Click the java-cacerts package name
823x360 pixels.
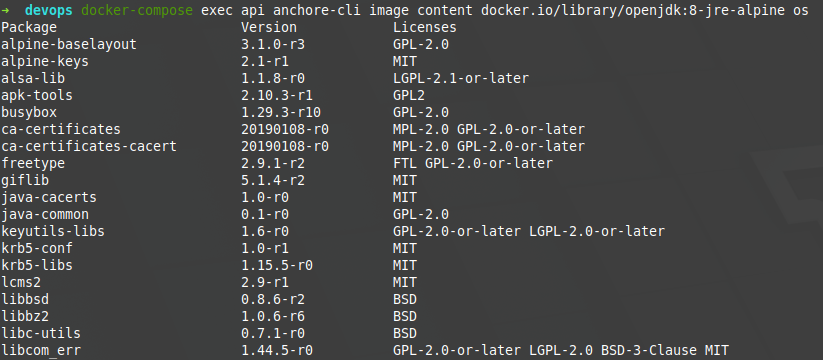coord(49,197)
